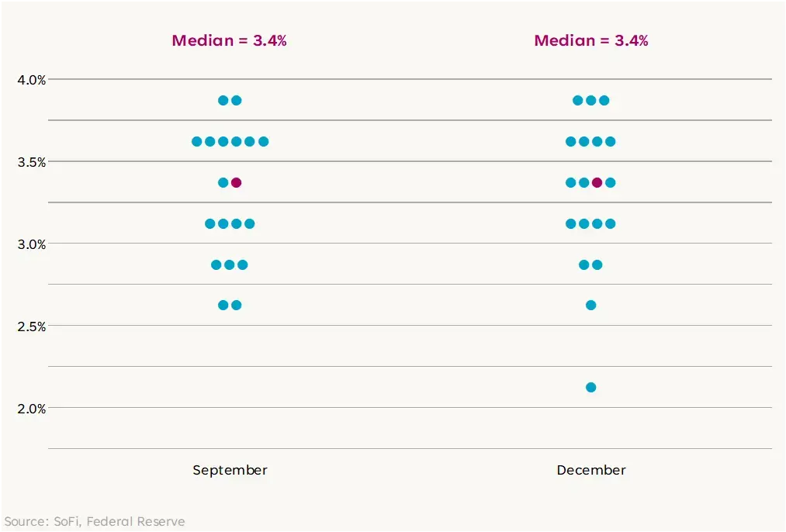Click the blue dot beside September's magenta dot

[223, 182]
